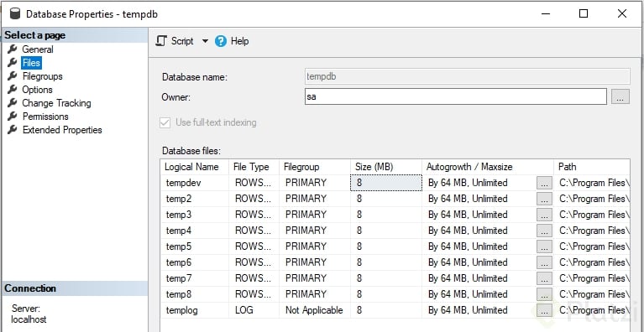Expand the Script dropdown arrow
644x332 pixels.
pos(205,41)
